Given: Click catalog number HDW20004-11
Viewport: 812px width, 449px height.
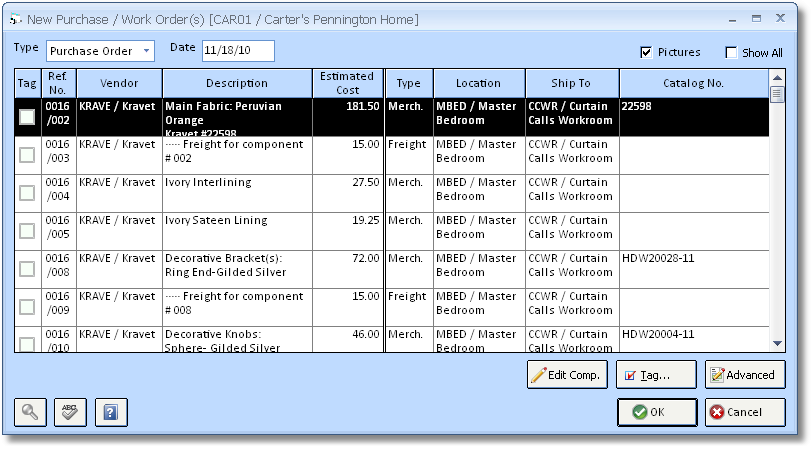Looking at the screenshot, I should pyautogui.click(x=658, y=334).
